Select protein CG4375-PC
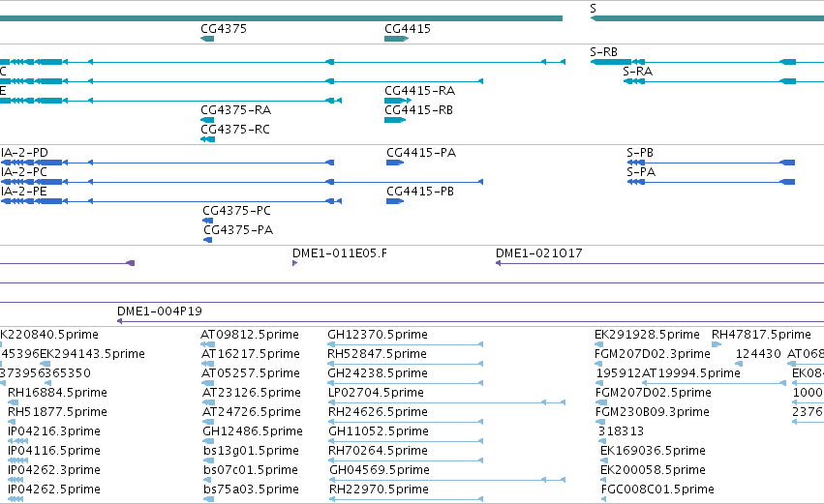The image size is (824, 504). pyautogui.click(x=236, y=211)
